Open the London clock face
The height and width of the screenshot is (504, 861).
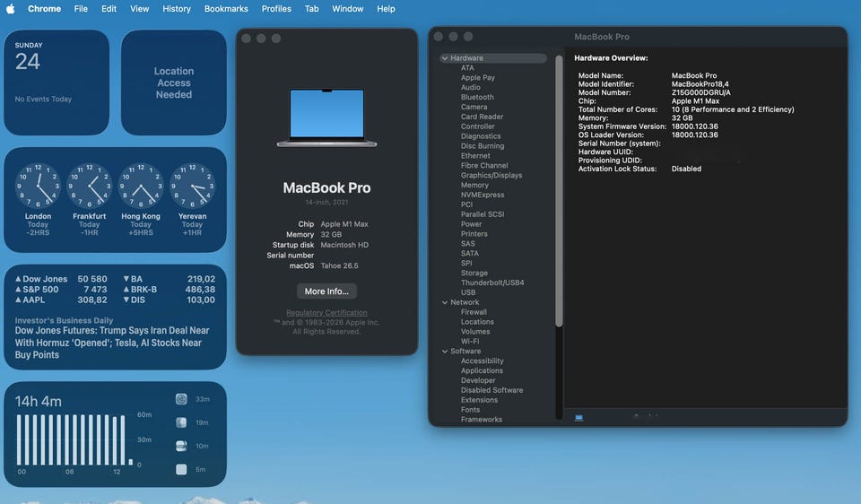[x=38, y=186]
